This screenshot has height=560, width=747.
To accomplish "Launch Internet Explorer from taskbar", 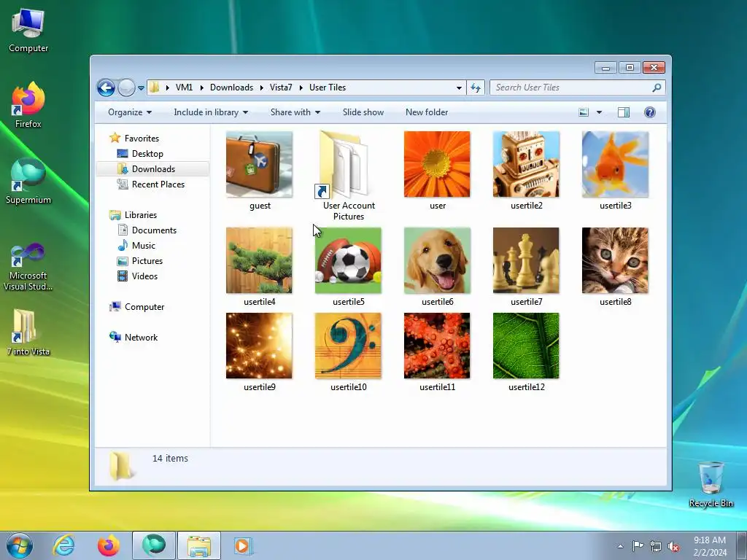I will click(64, 545).
